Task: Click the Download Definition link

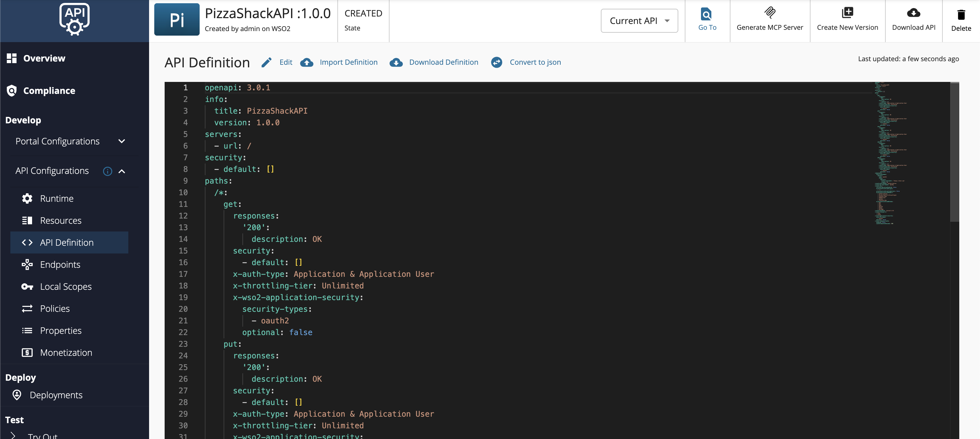Action: coord(444,62)
